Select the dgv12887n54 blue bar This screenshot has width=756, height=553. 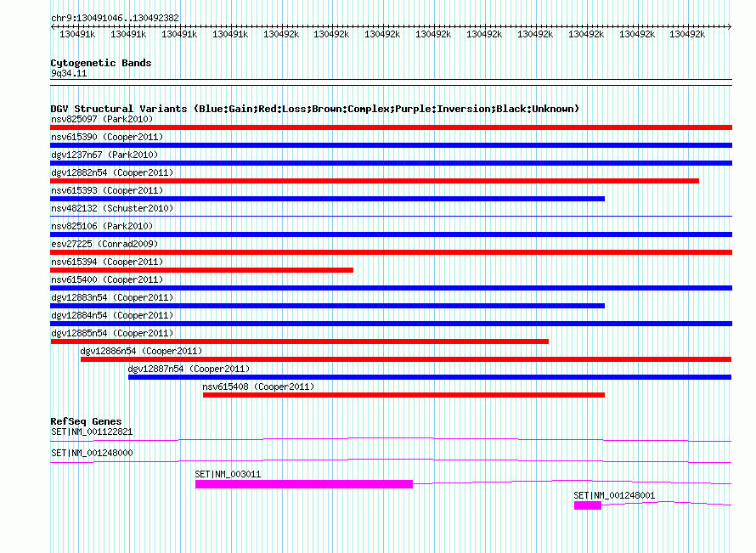[430, 377]
